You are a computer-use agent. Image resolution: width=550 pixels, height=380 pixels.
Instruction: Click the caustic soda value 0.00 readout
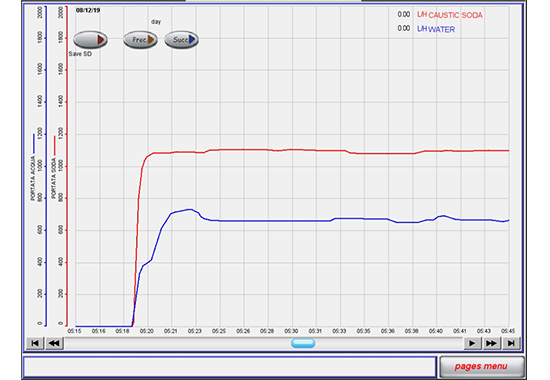coord(404,14)
